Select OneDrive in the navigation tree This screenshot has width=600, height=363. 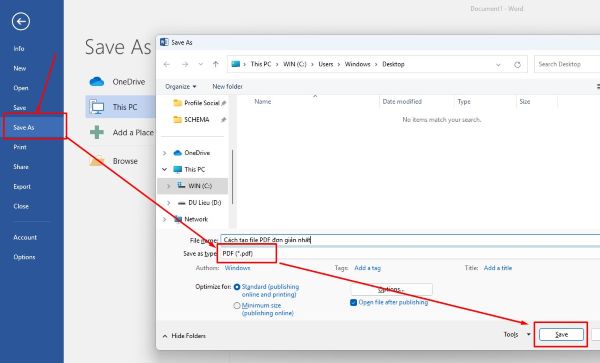tap(197, 153)
